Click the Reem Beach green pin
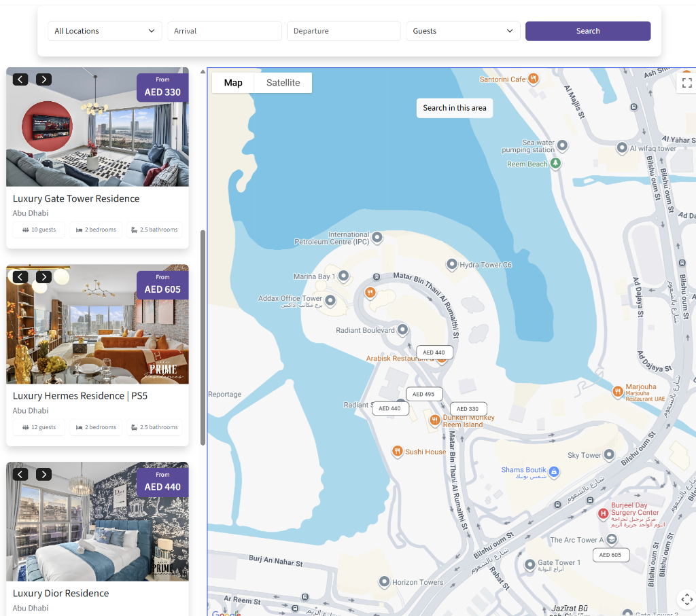The width and height of the screenshot is (696, 616). (555, 163)
